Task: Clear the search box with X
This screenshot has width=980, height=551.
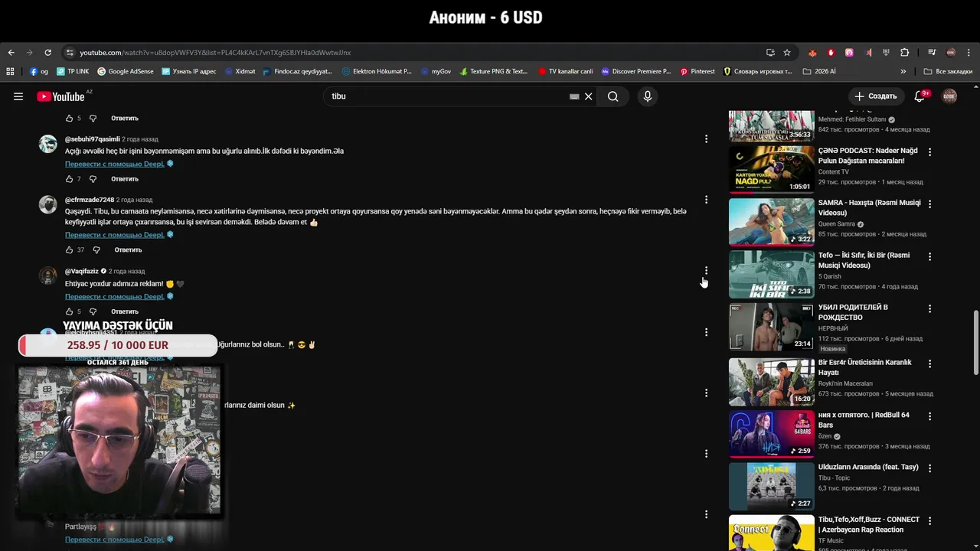Action: pos(589,96)
